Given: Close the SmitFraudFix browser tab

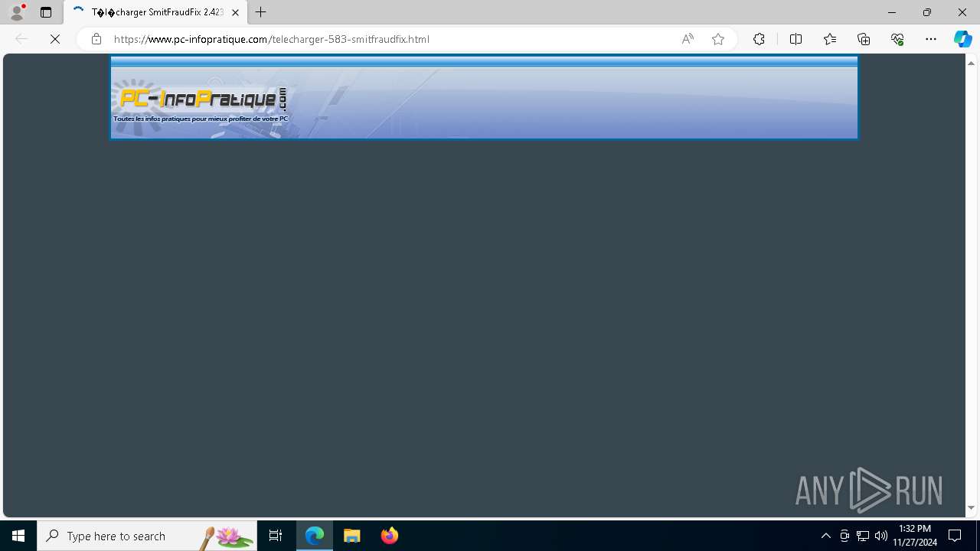Looking at the screenshot, I should point(236,12).
